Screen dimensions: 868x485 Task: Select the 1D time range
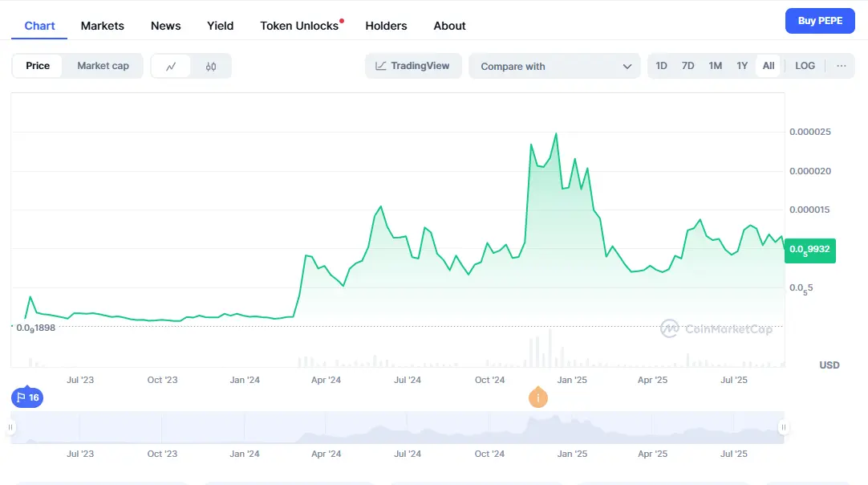pos(661,66)
